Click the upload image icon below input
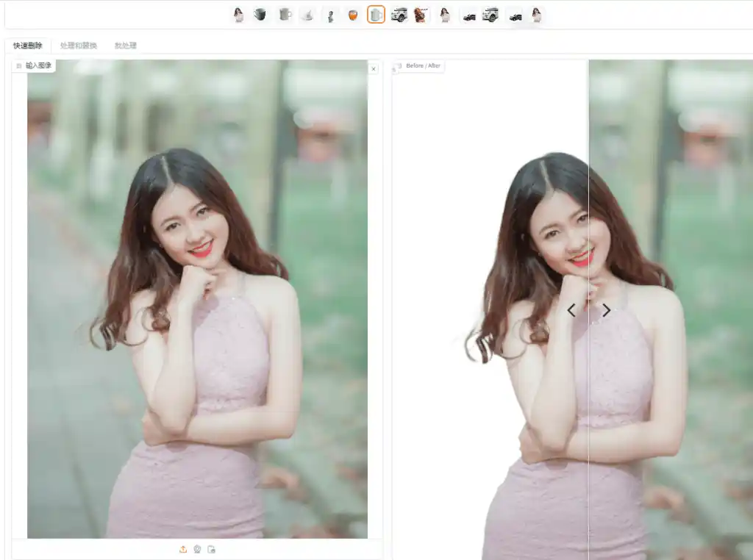Viewport: 753px width, 560px height. (x=183, y=549)
